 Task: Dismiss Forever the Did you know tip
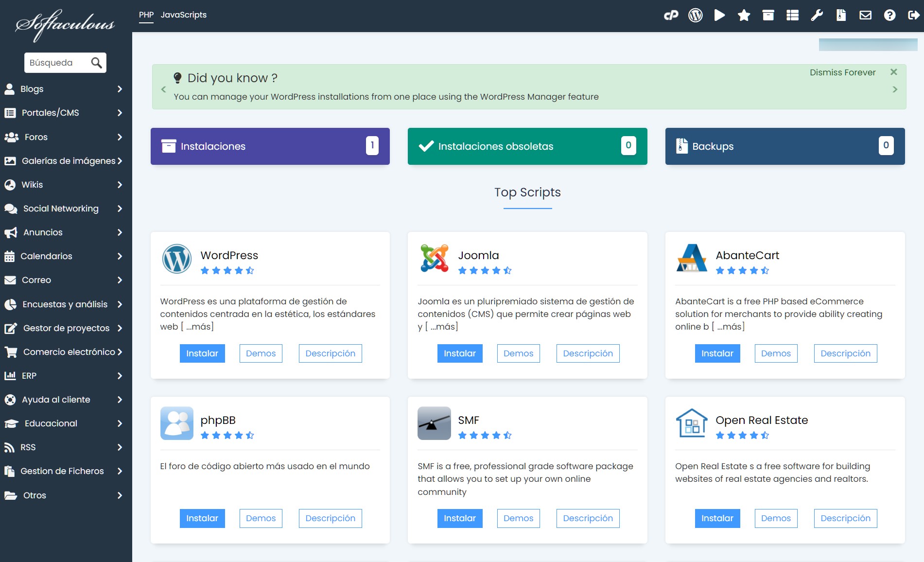[x=842, y=72]
